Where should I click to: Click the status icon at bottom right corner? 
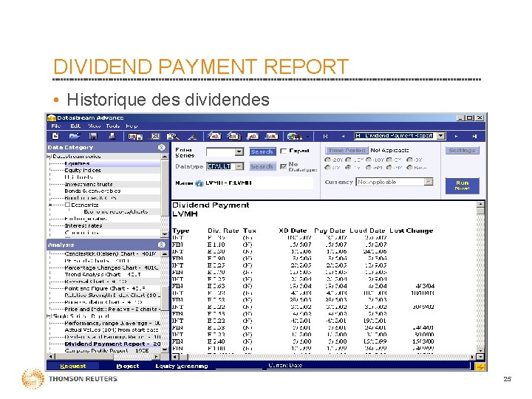pos(480,366)
